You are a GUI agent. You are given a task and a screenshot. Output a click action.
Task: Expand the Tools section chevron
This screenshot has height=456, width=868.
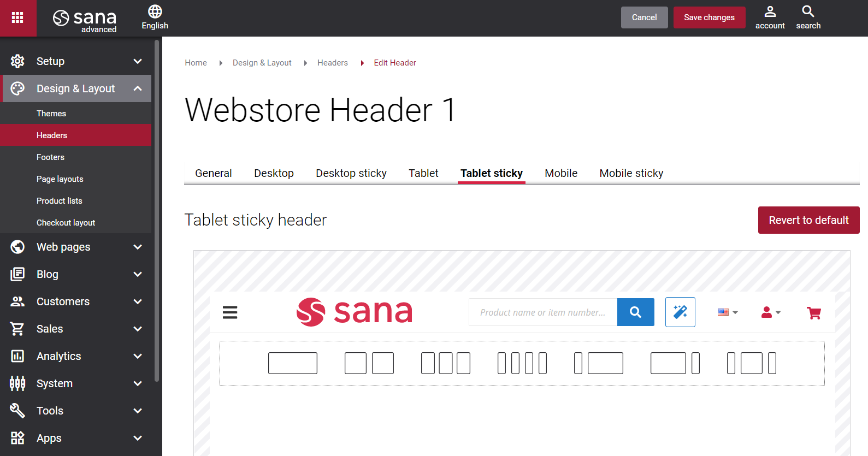[x=138, y=411]
